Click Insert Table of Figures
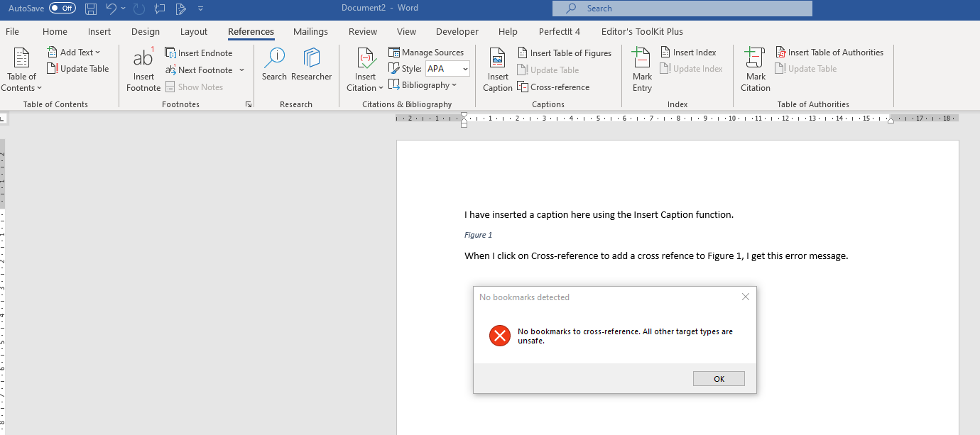980x435 pixels. pyautogui.click(x=565, y=53)
